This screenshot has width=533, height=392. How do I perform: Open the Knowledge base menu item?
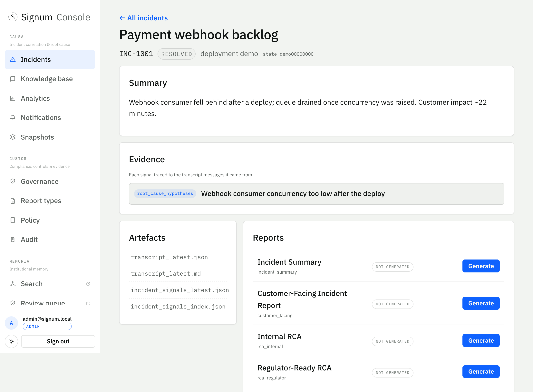coord(50,79)
